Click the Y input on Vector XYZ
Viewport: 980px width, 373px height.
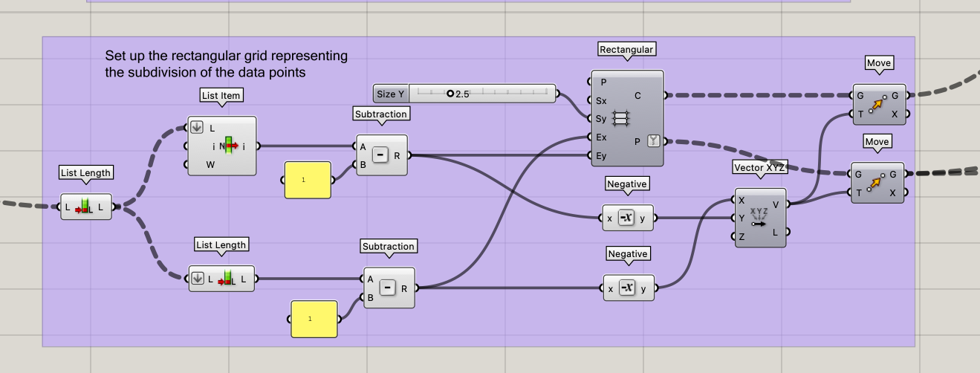coord(742,218)
